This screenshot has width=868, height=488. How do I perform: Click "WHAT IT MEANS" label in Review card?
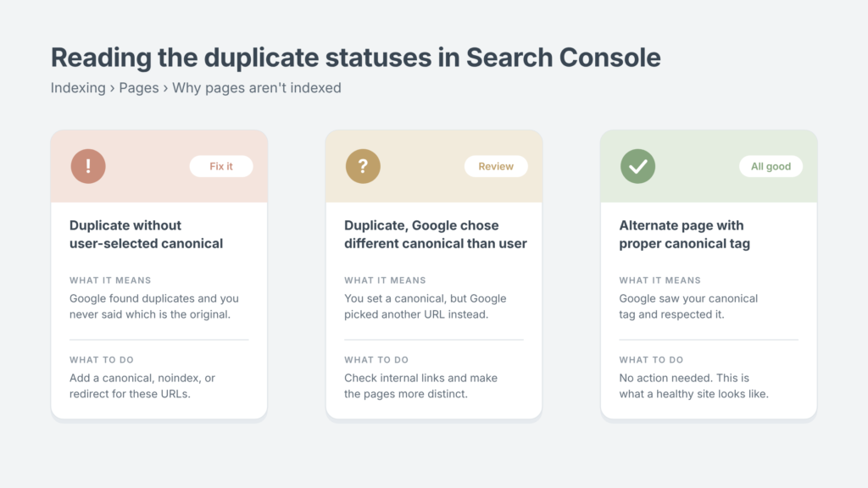tap(386, 280)
